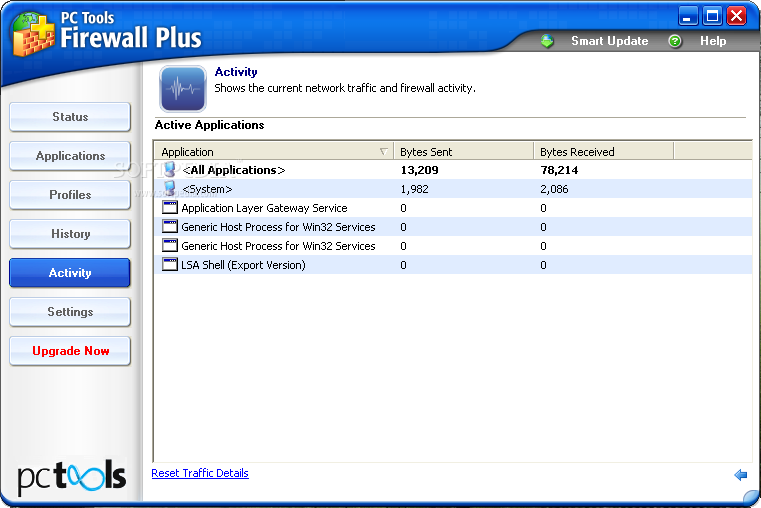Select Application Layer Gateway Service row

453,208
